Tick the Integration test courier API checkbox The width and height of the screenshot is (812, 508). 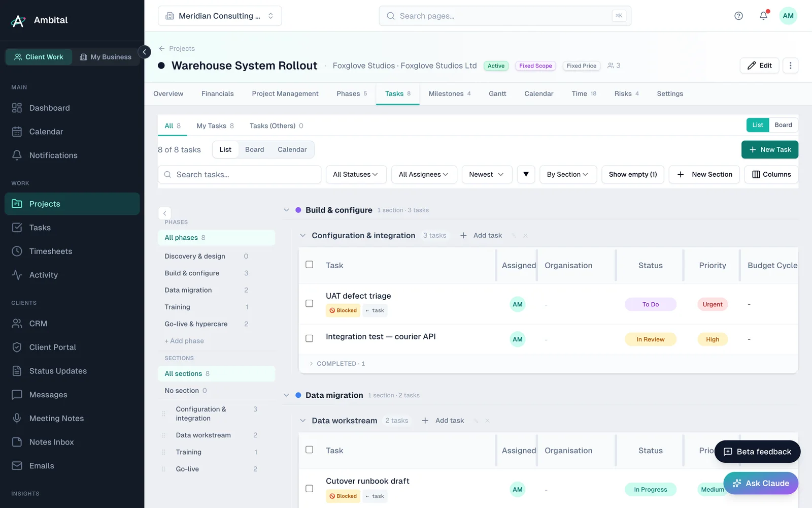click(309, 338)
